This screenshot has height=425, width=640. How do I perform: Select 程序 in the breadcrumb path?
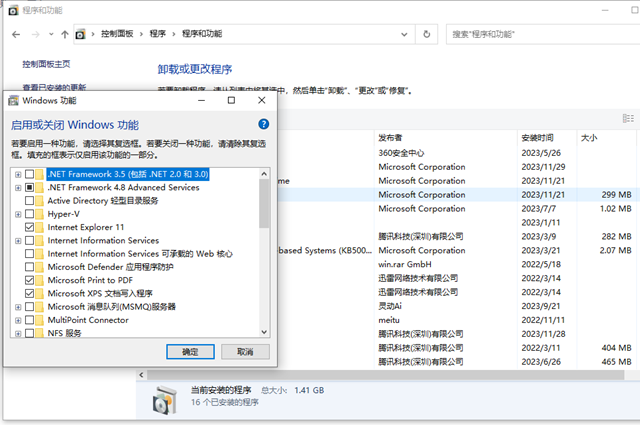click(x=158, y=34)
